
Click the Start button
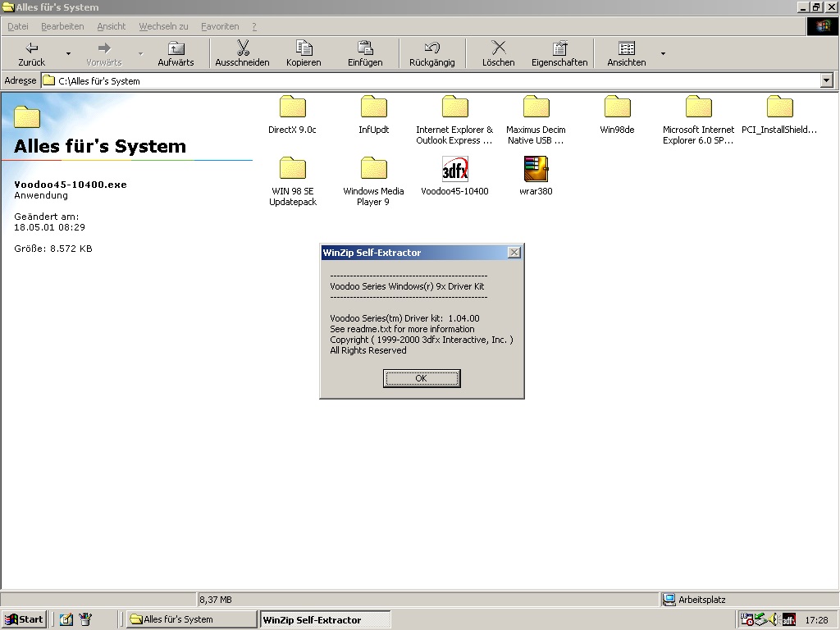pyautogui.click(x=24, y=619)
